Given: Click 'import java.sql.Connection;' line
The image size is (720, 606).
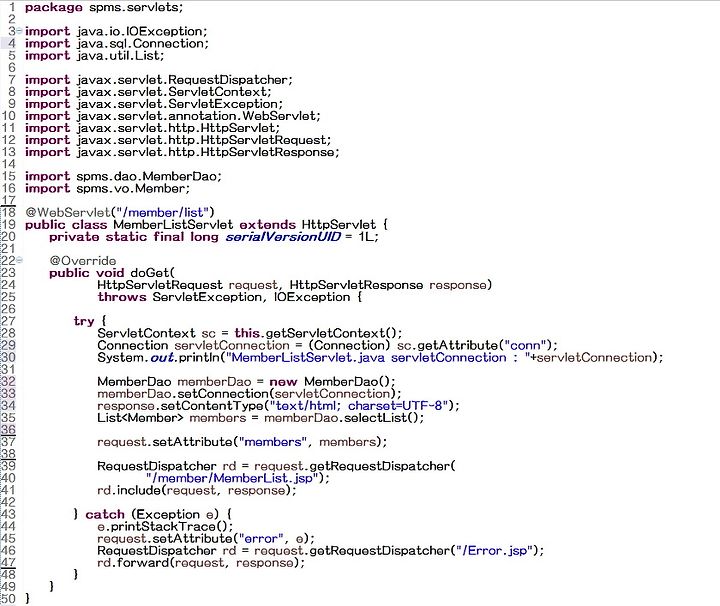Looking at the screenshot, I should 117,44.
